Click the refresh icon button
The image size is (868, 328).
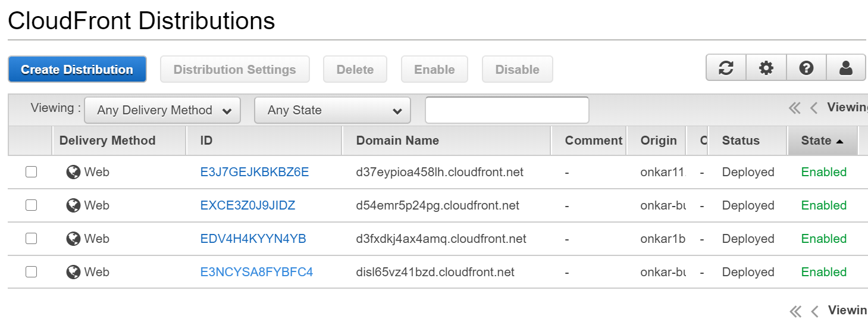[726, 68]
